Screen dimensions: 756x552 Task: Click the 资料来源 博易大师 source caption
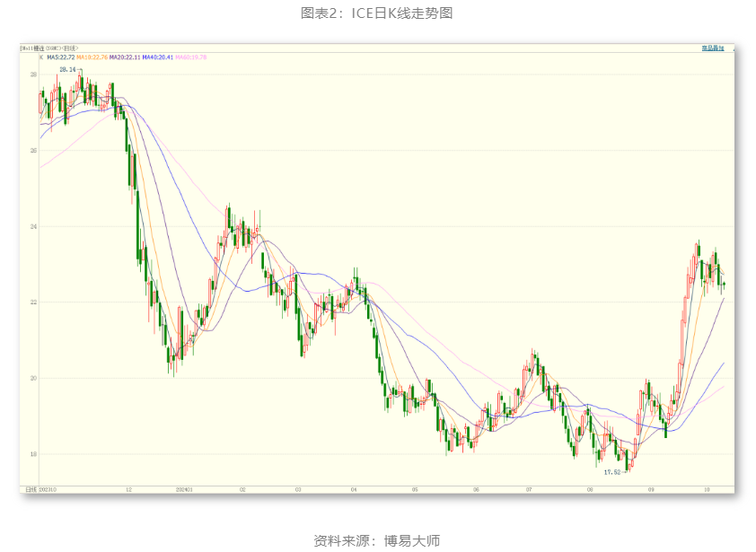377,539
